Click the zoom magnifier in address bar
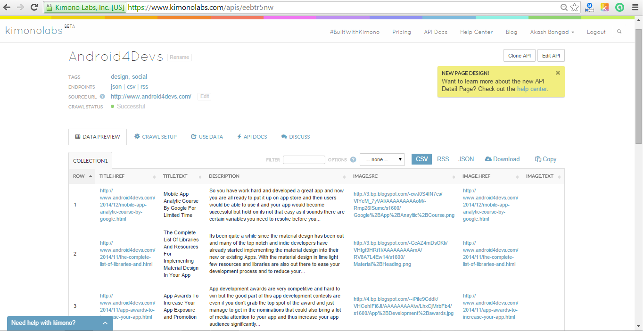644x331 pixels. point(564,8)
